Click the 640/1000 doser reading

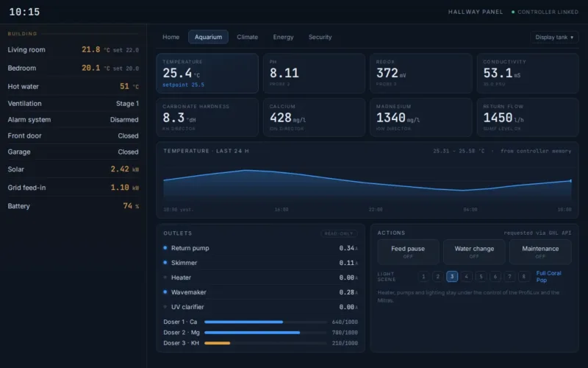[x=345, y=322]
